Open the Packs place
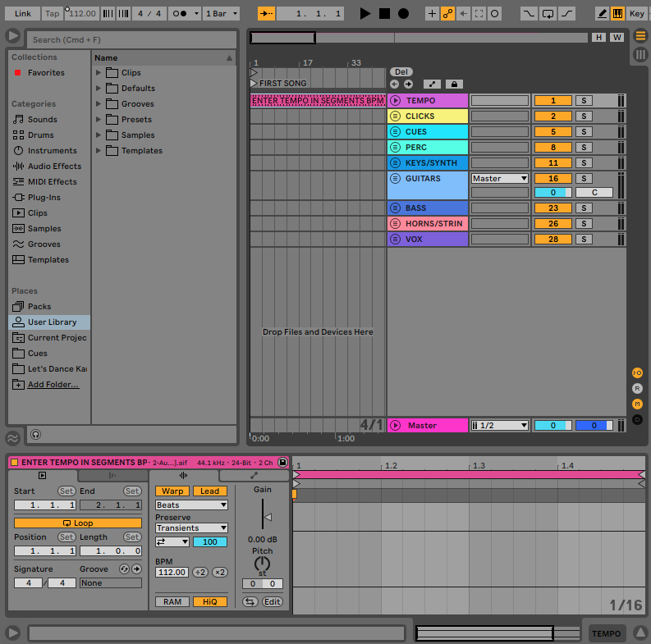 [39, 306]
